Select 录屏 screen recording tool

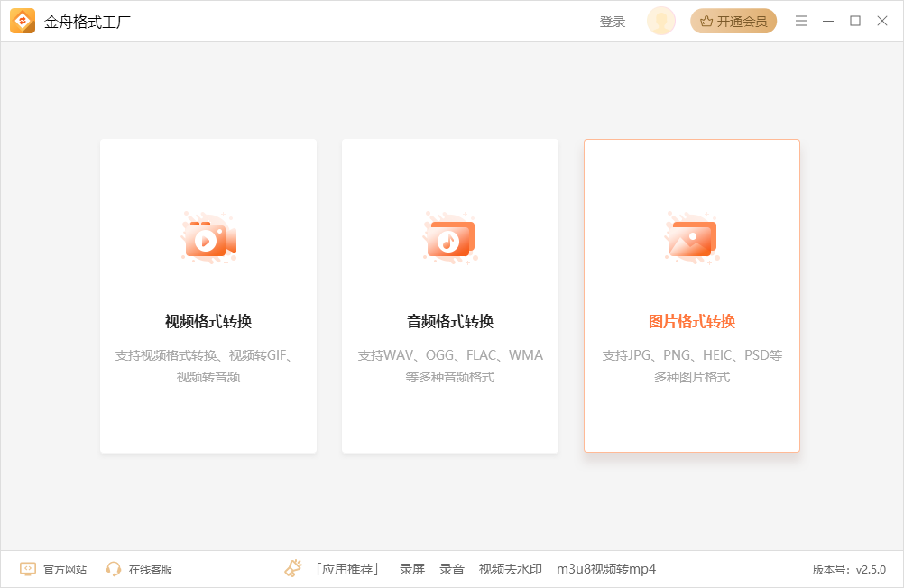411,569
